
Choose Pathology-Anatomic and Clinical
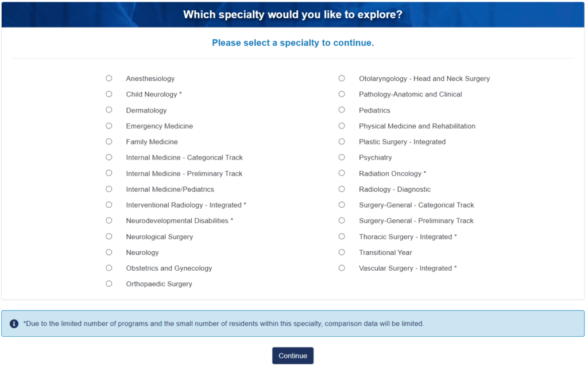click(x=342, y=94)
